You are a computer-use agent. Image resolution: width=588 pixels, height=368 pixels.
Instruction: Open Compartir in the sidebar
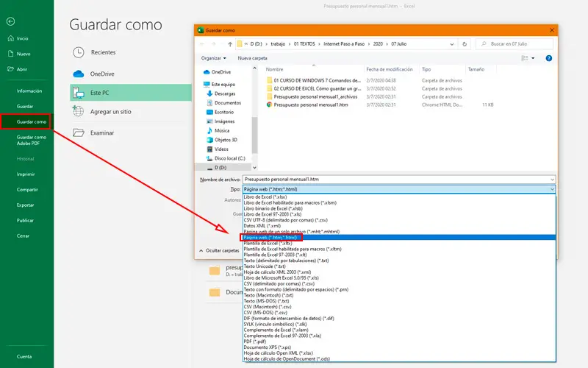pyautogui.click(x=27, y=190)
